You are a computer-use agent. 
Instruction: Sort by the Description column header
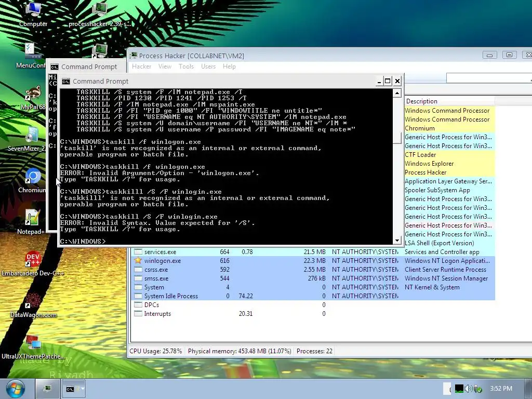pos(449,101)
